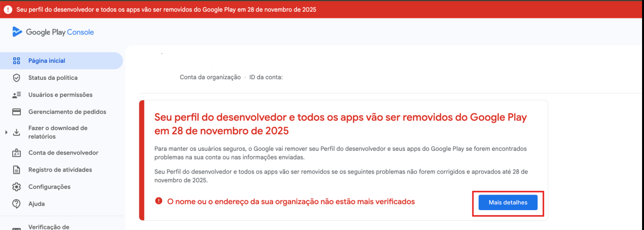Click the card icon for Gerenciamento de pedidos
This screenshot has width=644, height=230.
[x=17, y=112]
